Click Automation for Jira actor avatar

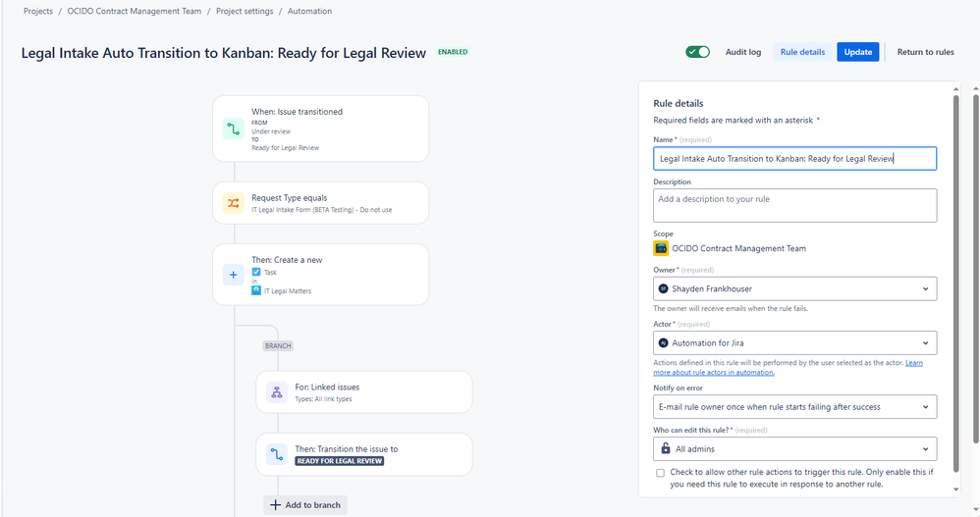coord(664,342)
